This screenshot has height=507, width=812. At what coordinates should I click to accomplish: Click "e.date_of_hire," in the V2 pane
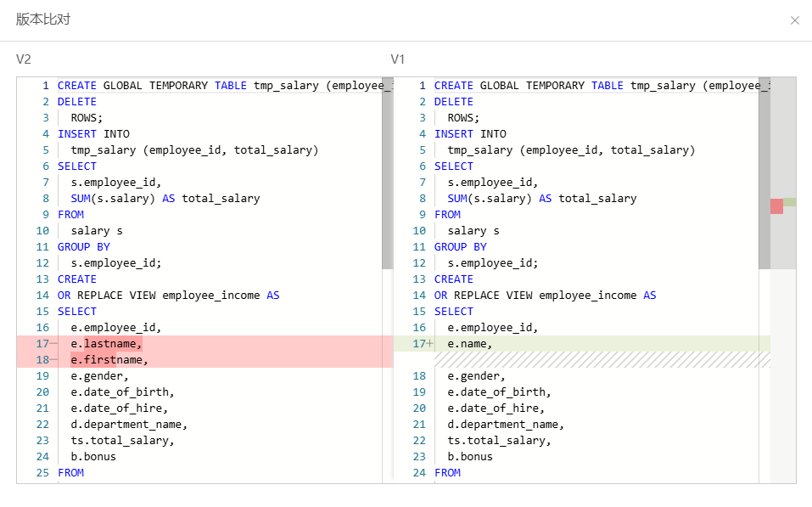(x=119, y=408)
